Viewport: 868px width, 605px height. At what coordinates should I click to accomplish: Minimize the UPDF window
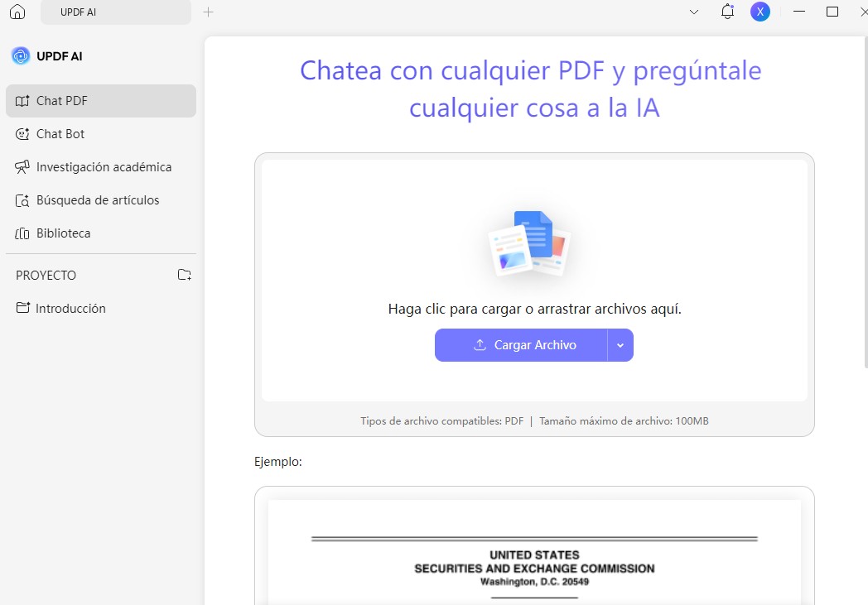pos(798,12)
